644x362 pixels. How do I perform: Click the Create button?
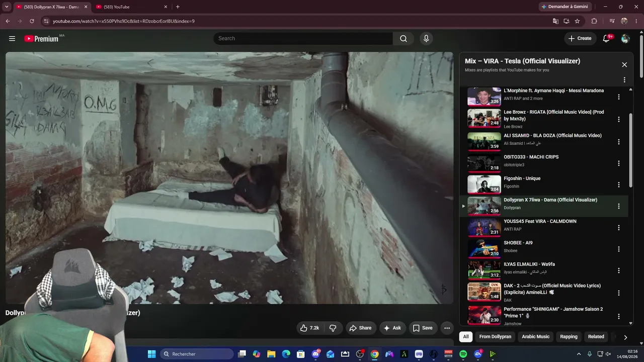pyautogui.click(x=580, y=39)
